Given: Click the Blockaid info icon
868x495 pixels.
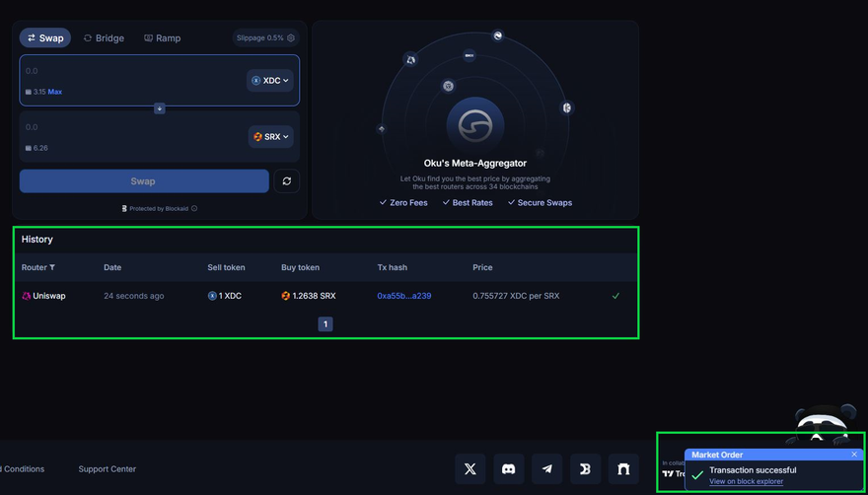Looking at the screenshot, I should click(194, 209).
